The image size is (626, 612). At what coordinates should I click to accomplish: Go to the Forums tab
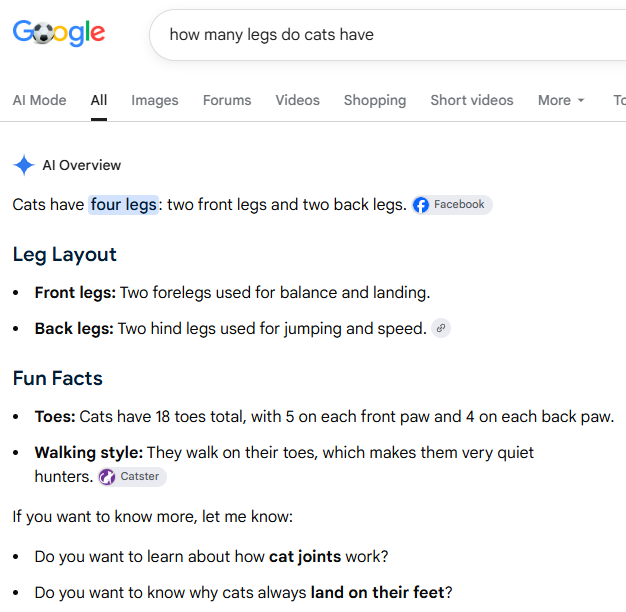tap(227, 100)
